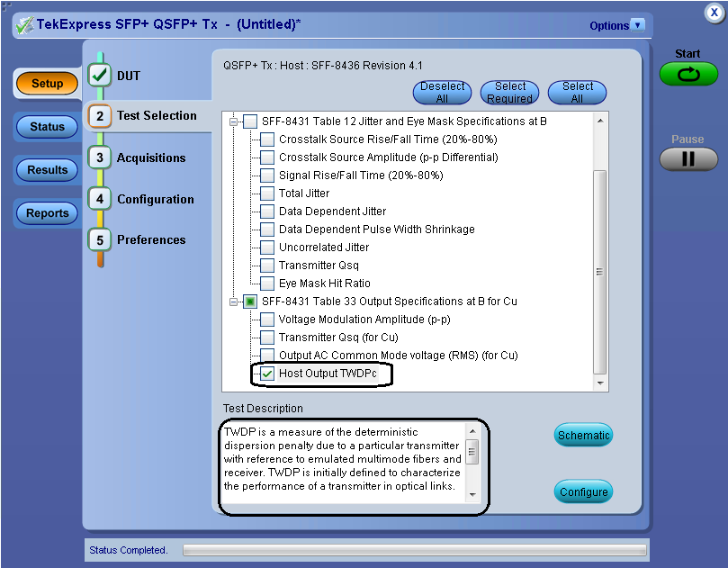Close the TekExpress window with X
The image size is (728, 568).
712,14
